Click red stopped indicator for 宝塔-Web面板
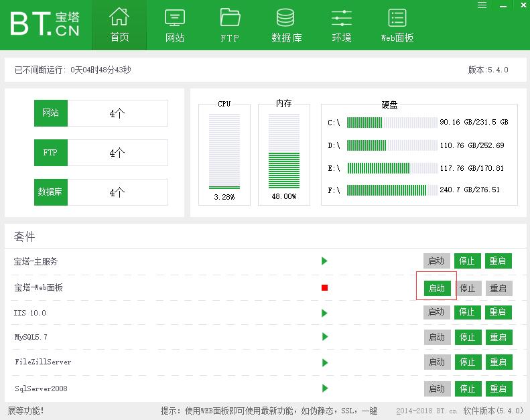Image resolution: width=530 pixels, height=420 pixels. 324,287
